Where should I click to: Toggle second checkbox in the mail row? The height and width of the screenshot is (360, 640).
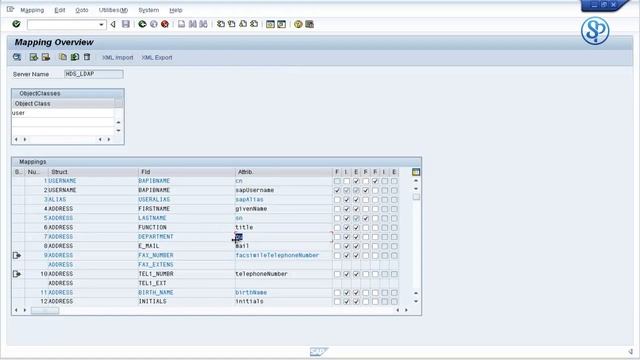[347, 246]
